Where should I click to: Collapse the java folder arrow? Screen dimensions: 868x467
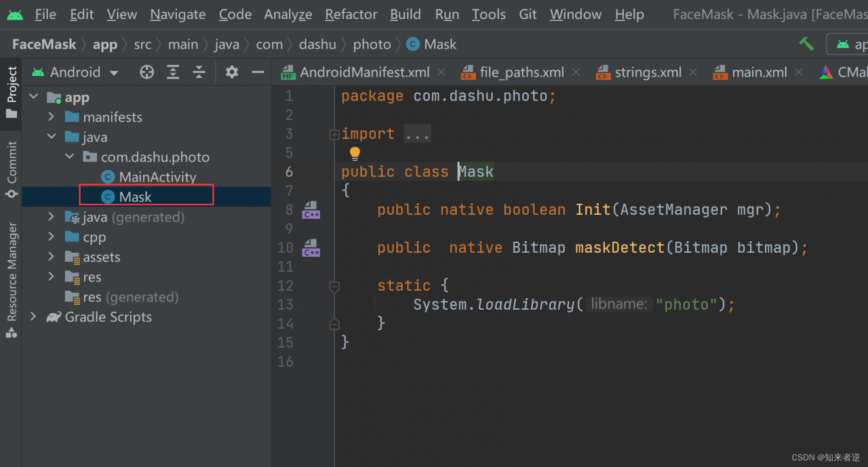tap(52, 137)
